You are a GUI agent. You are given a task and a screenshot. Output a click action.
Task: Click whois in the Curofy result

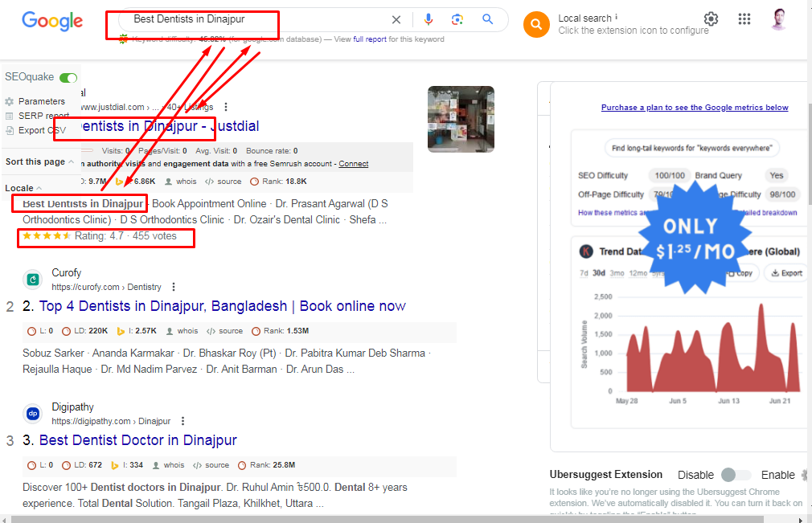[x=182, y=331]
